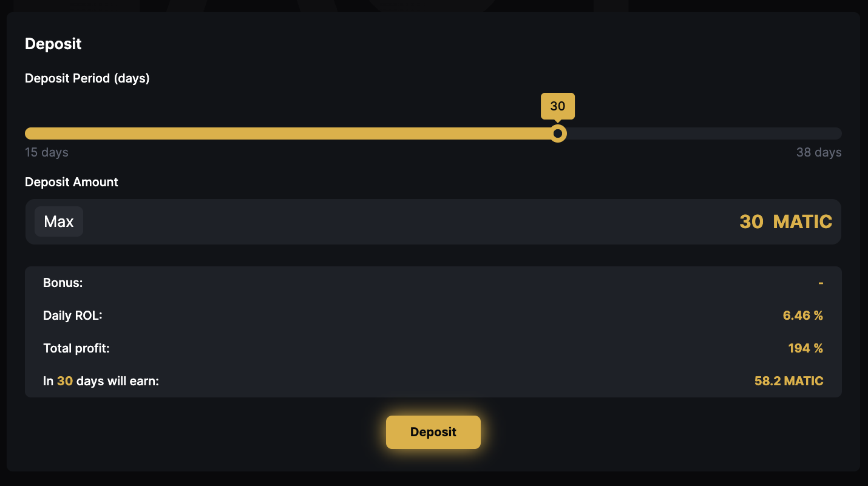
Task: Click the deposit period slider handle
Action: point(558,133)
